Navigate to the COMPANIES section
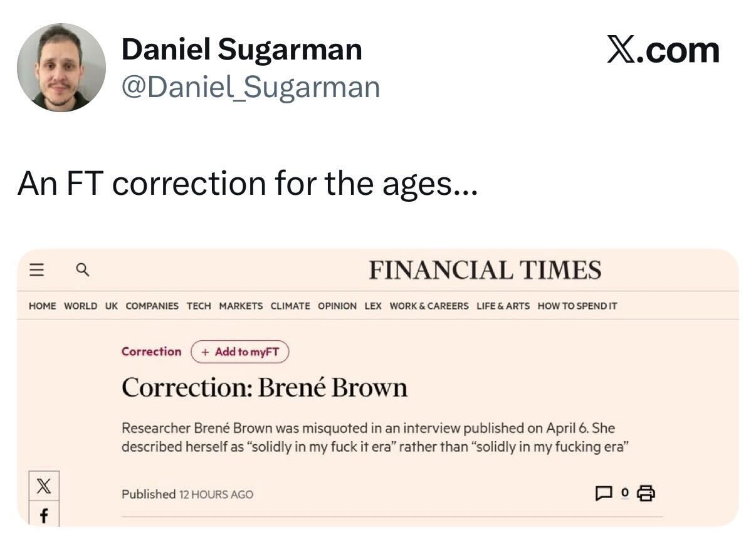 152,306
